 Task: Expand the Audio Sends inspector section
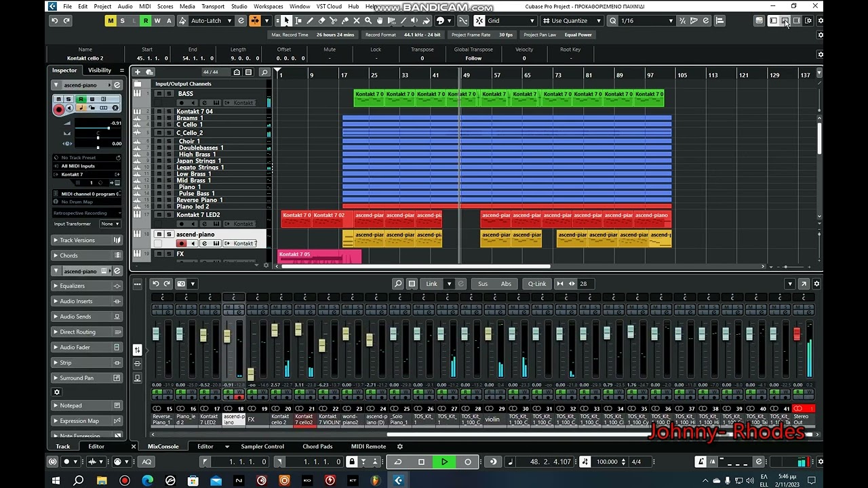pos(87,317)
